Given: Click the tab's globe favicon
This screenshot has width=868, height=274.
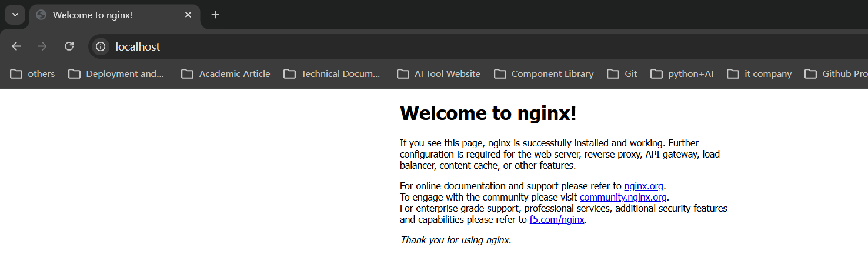Looking at the screenshot, I should pyautogui.click(x=41, y=15).
